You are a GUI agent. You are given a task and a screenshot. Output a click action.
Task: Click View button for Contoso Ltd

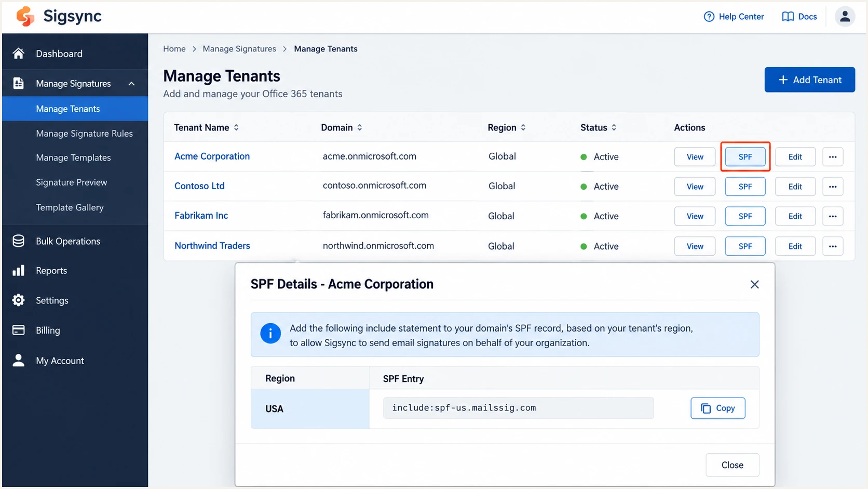click(x=695, y=187)
